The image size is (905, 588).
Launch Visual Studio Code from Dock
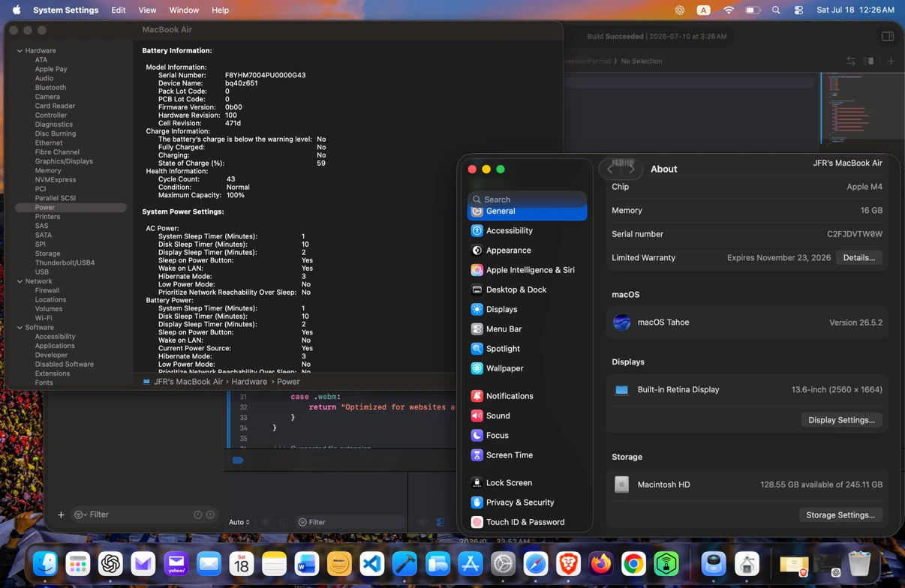(x=372, y=563)
